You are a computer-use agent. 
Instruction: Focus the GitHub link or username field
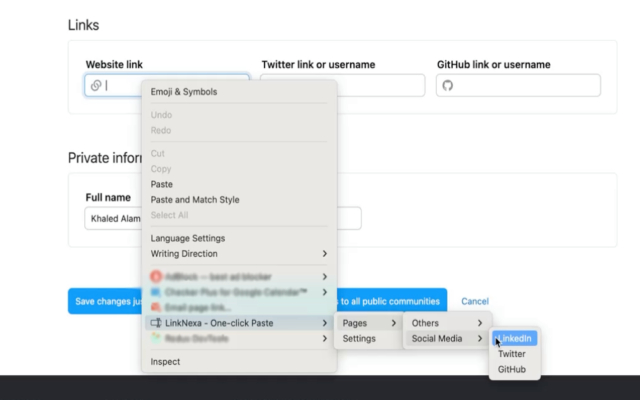[518, 85]
